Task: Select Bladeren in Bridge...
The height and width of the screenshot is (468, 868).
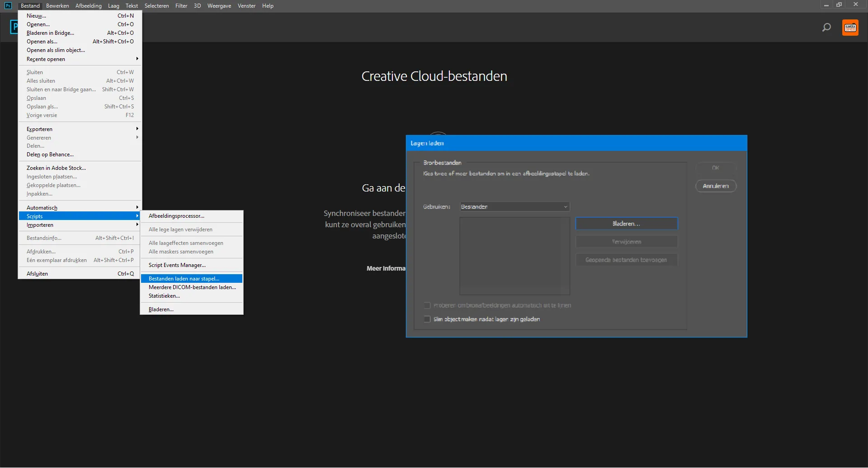Action: coord(80,33)
